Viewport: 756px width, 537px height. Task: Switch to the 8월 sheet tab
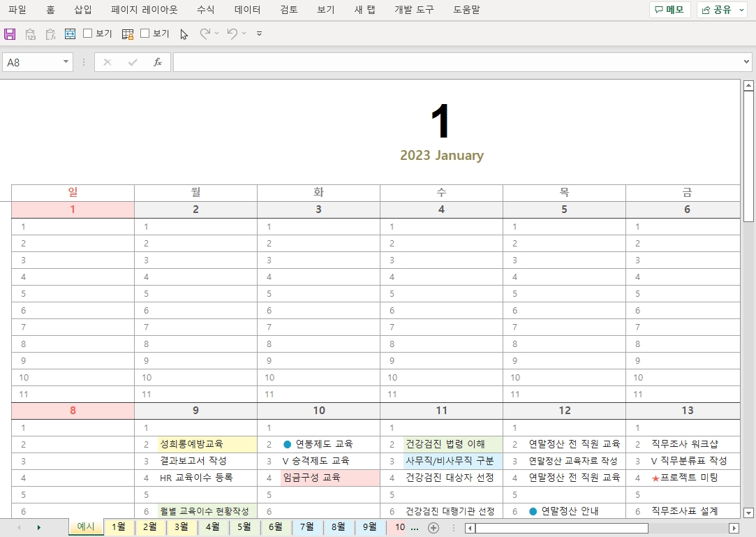click(x=338, y=527)
